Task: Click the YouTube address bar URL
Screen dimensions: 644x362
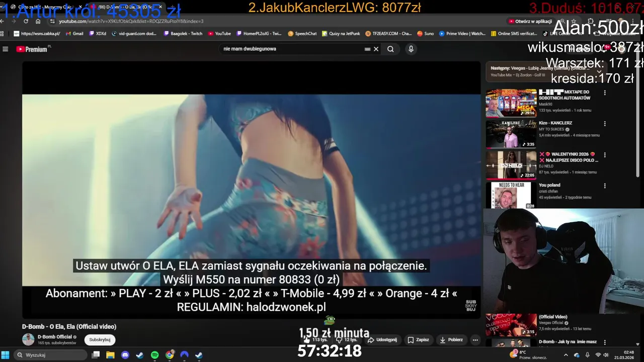Action: click(x=131, y=21)
